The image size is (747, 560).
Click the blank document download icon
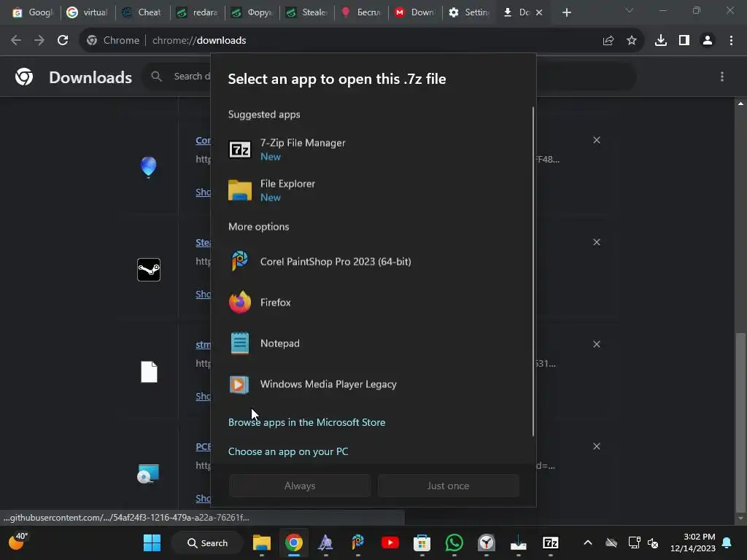(149, 371)
